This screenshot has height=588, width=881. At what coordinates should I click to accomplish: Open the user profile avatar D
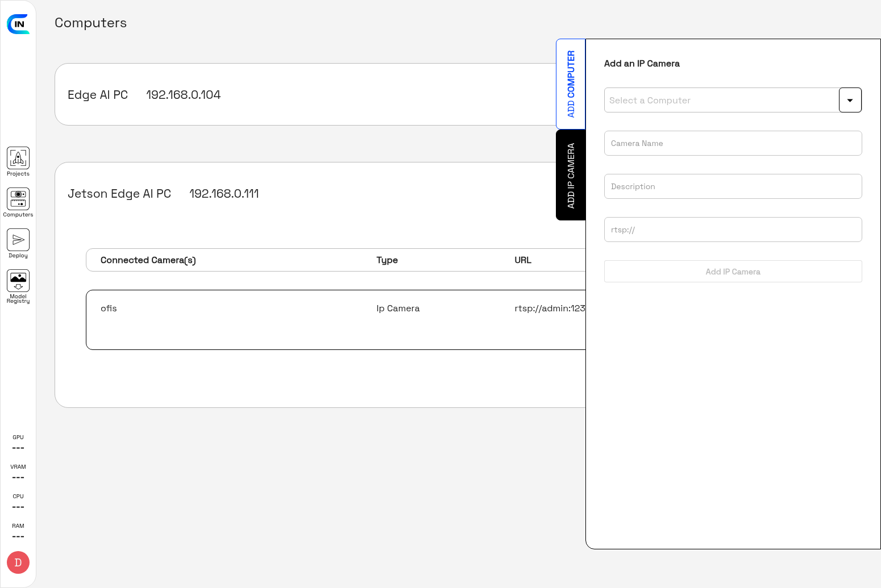18,562
